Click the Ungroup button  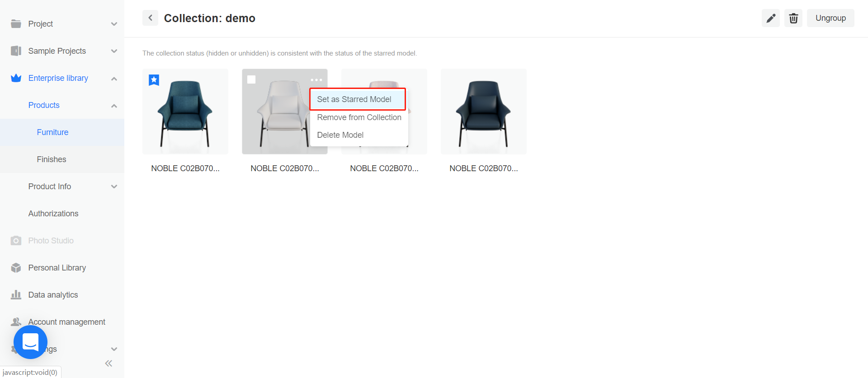(830, 18)
